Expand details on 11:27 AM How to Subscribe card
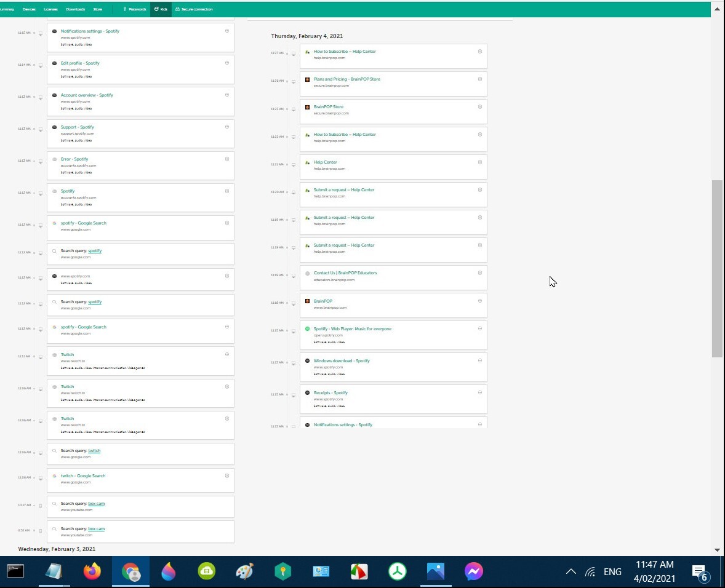 tap(480, 51)
